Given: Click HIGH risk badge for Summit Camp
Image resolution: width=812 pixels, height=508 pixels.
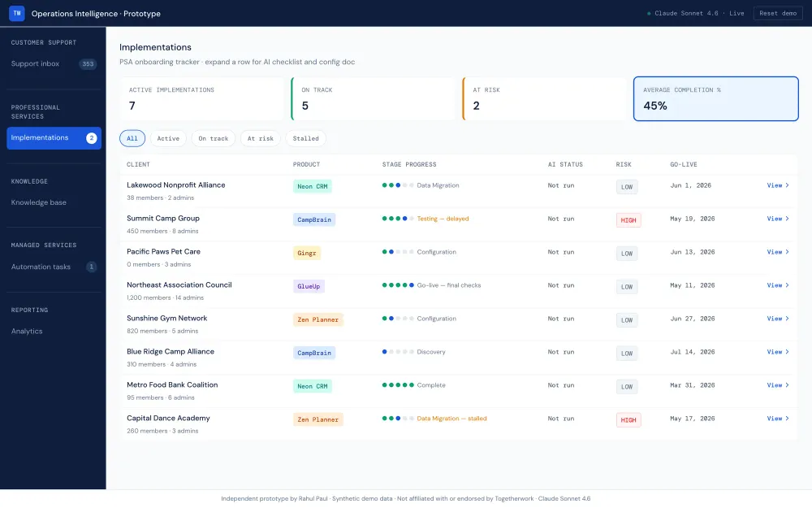Looking at the screenshot, I should pos(628,220).
